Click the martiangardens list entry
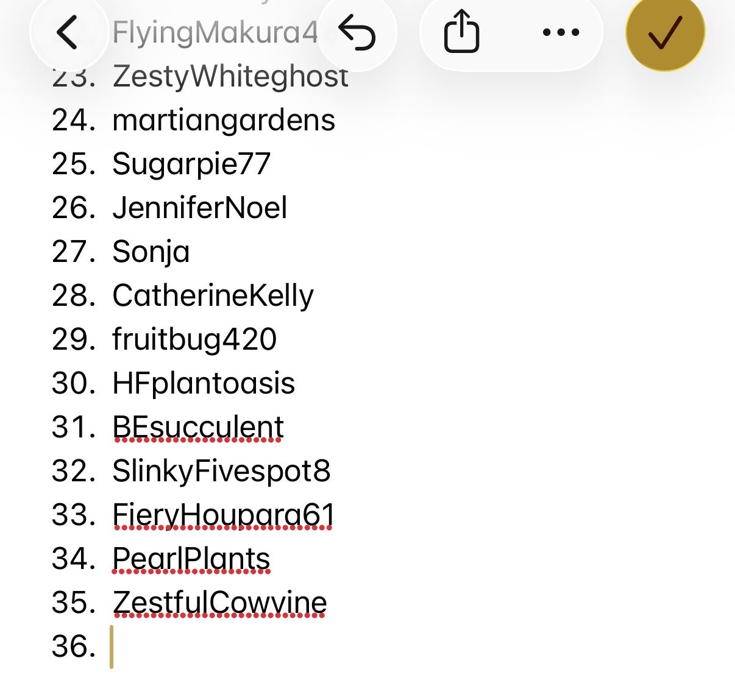 tap(224, 120)
